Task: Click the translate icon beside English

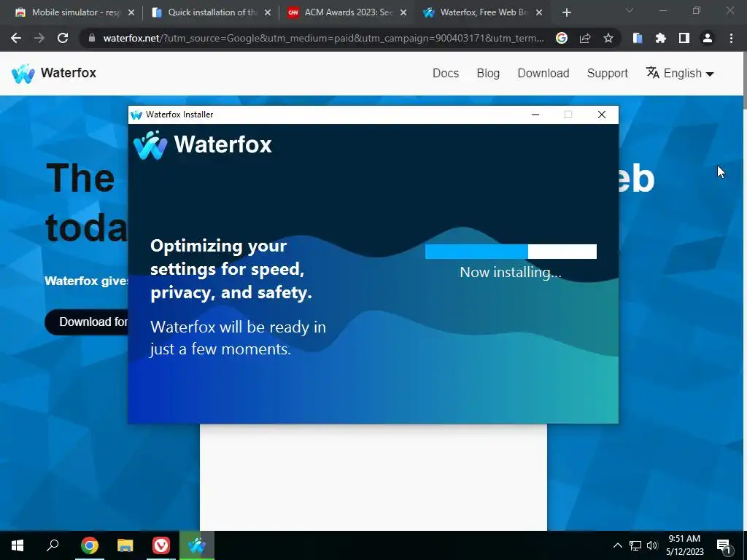Action: click(x=653, y=73)
